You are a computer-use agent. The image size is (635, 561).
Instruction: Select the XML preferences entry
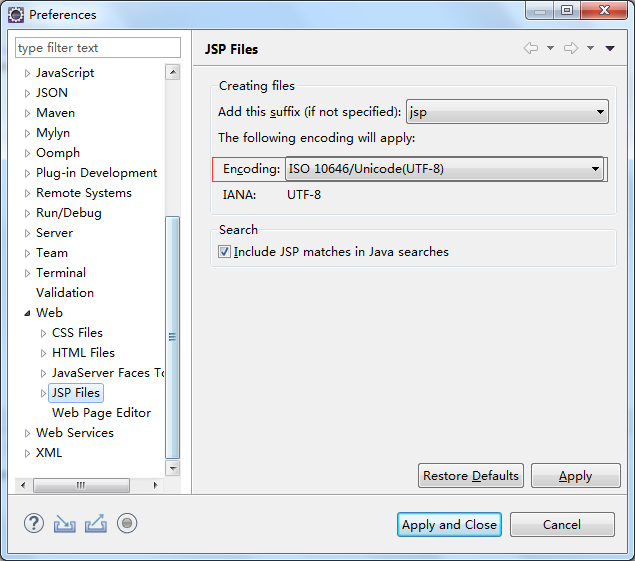pos(49,452)
